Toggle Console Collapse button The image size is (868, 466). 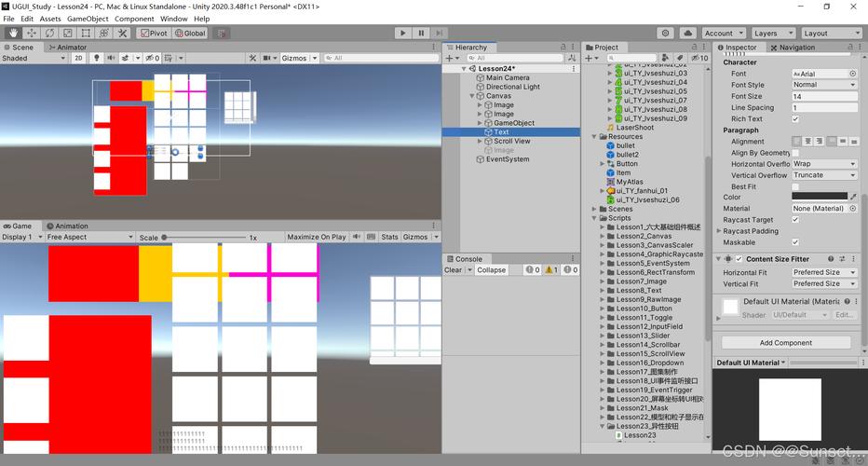(x=492, y=270)
